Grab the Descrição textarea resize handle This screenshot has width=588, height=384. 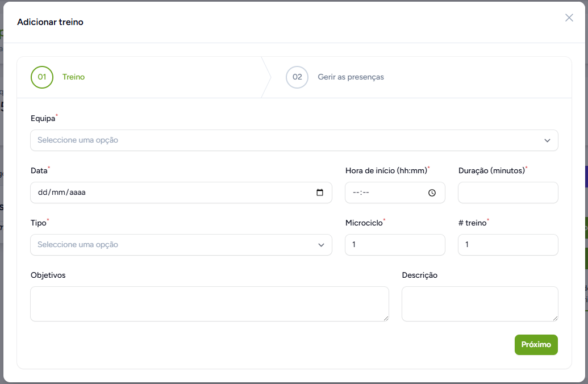pyautogui.click(x=555, y=318)
